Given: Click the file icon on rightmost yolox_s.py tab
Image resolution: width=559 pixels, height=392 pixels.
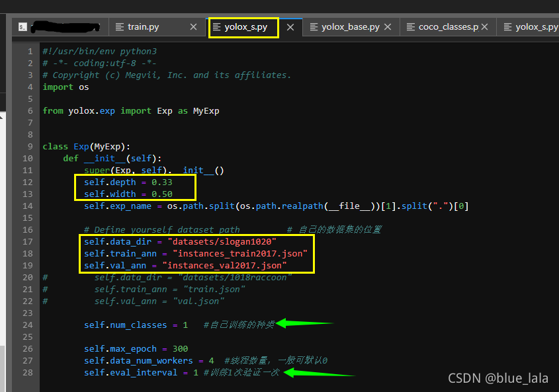Looking at the screenshot, I should point(507,27).
